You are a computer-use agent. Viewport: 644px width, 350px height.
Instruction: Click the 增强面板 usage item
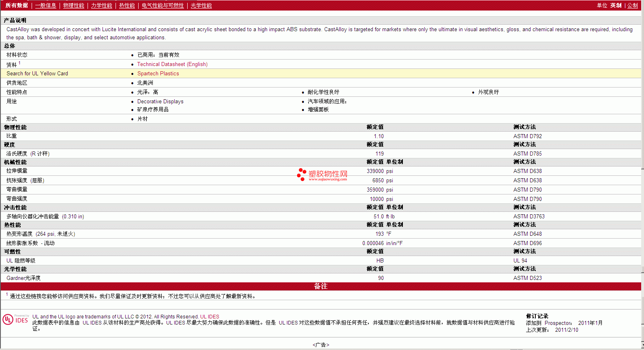pos(318,109)
